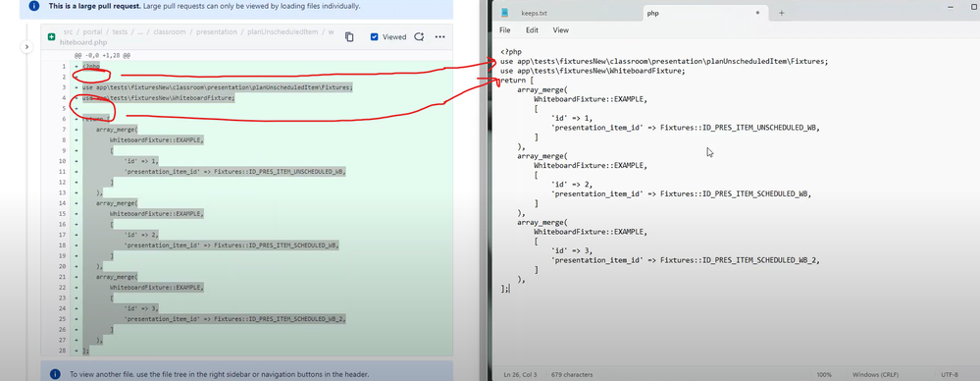Click ID_PRES_ITEM_SCHEDULED_WB, on diff line 18
Screen dimensions: 980x381
point(293,245)
